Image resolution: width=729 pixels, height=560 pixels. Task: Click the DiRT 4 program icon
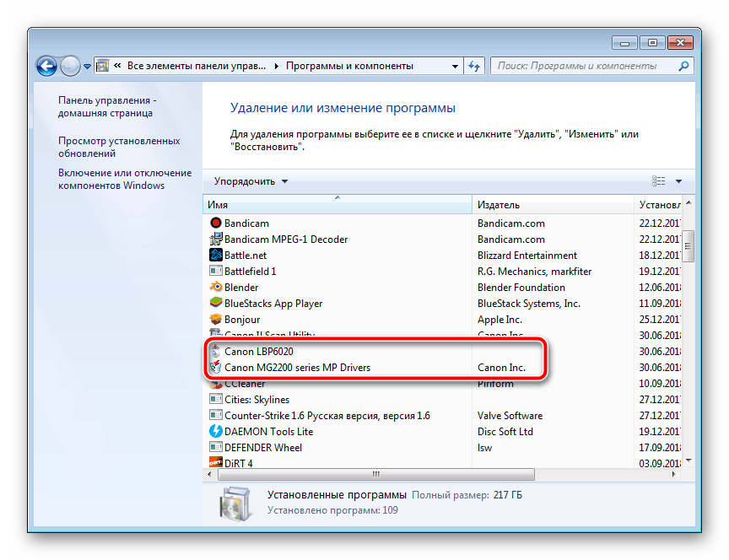216,462
